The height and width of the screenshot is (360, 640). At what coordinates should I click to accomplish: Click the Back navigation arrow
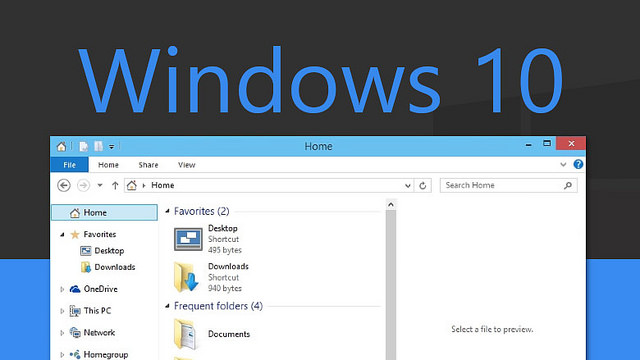click(x=64, y=185)
